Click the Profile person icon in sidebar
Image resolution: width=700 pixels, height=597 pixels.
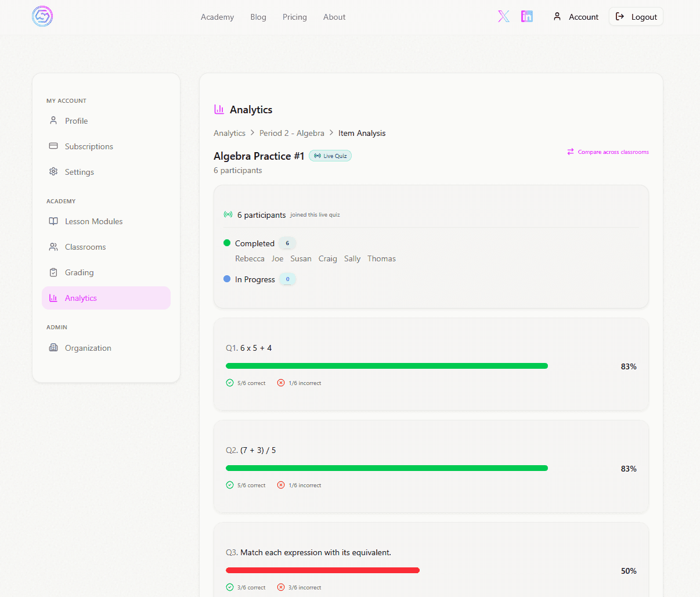pos(53,121)
